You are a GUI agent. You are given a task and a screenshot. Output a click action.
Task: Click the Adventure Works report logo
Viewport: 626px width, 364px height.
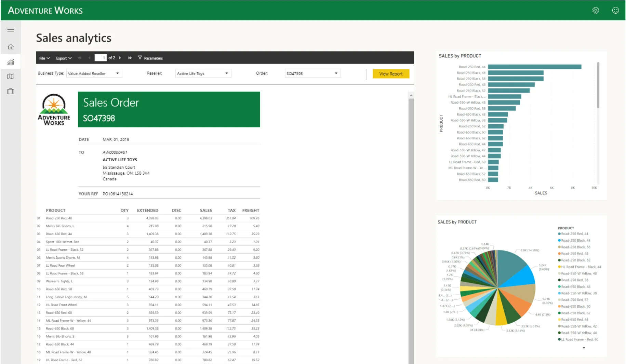[x=54, y=109]
